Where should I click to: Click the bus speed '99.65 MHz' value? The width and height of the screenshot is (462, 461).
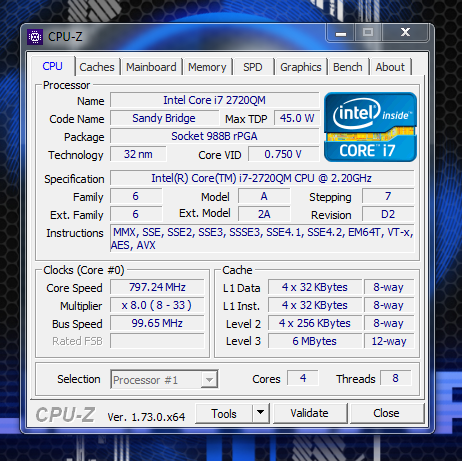[157, 323]
